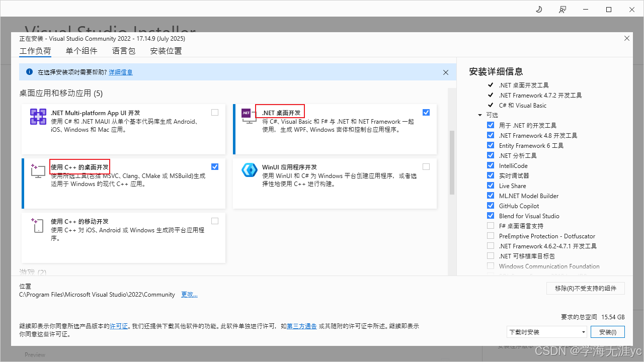The width and height of the screenshot is (644, 362).
Task: Uncheck 用于 .NET 的开发工具 option
Action: [x=491, y=125]
